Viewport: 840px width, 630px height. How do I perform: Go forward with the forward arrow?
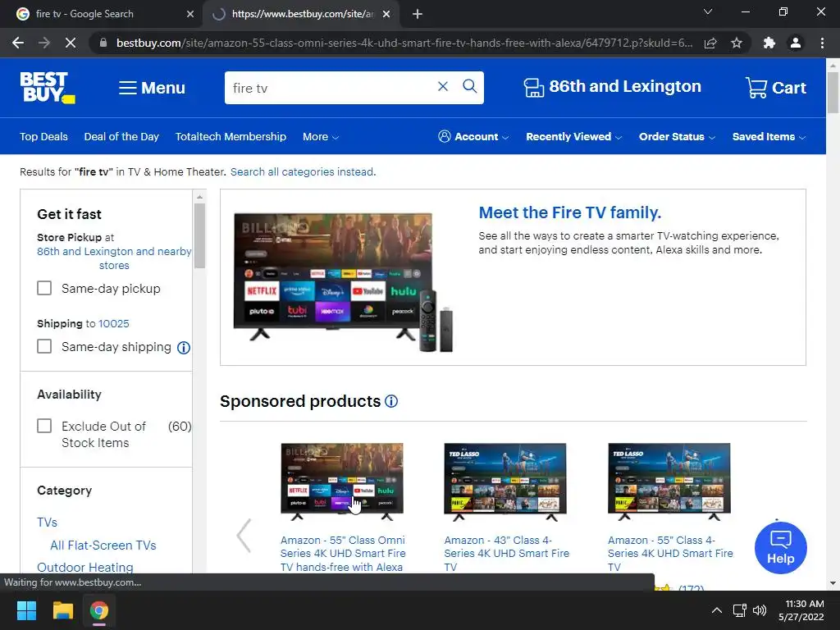(x=44, y=43)
